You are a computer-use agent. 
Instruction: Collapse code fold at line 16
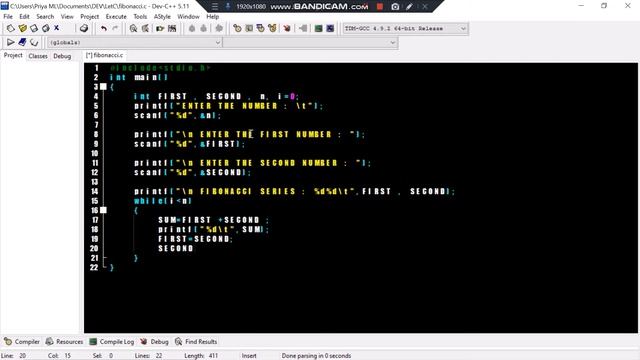tap(103, 210)
